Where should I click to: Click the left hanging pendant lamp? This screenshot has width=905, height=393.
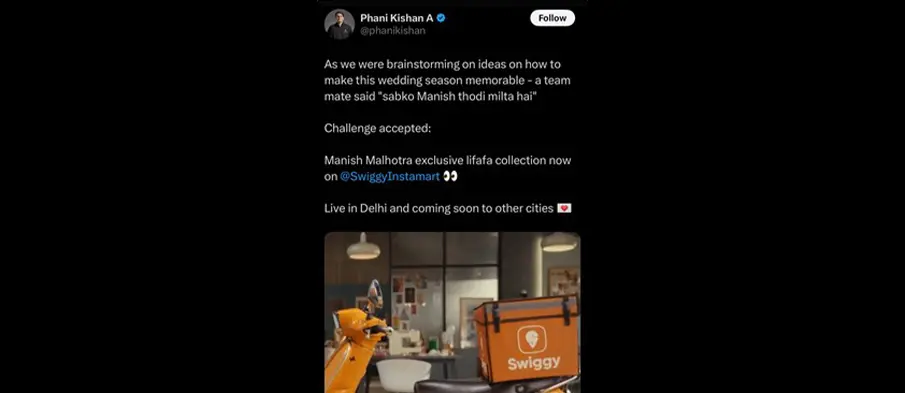(x=364, y=247)
